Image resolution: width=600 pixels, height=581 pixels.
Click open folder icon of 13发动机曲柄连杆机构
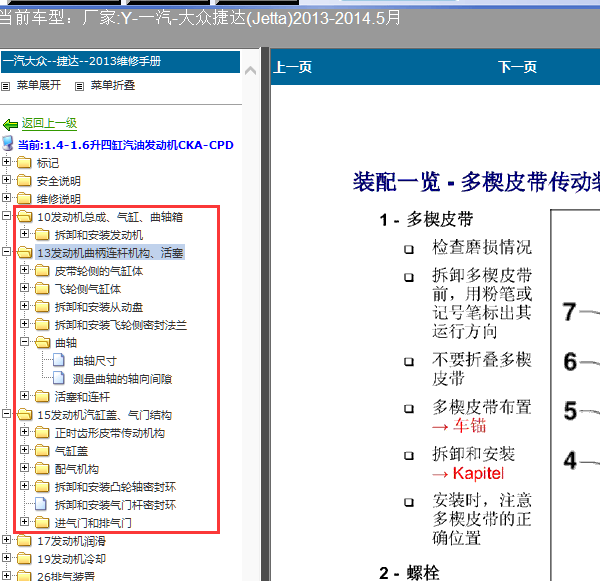point(25,252)
